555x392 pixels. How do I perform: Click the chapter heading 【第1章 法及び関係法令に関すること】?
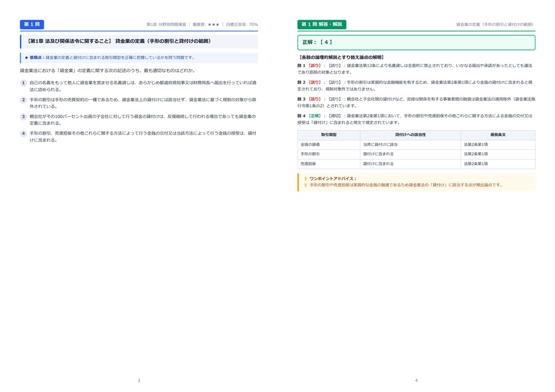(x=69, y=41)
